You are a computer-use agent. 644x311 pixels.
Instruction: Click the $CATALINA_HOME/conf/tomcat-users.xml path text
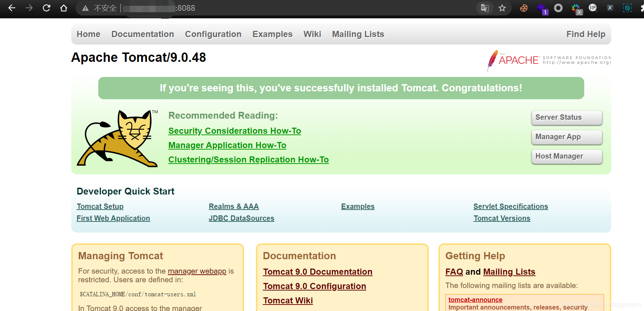[x=138, y=294]
